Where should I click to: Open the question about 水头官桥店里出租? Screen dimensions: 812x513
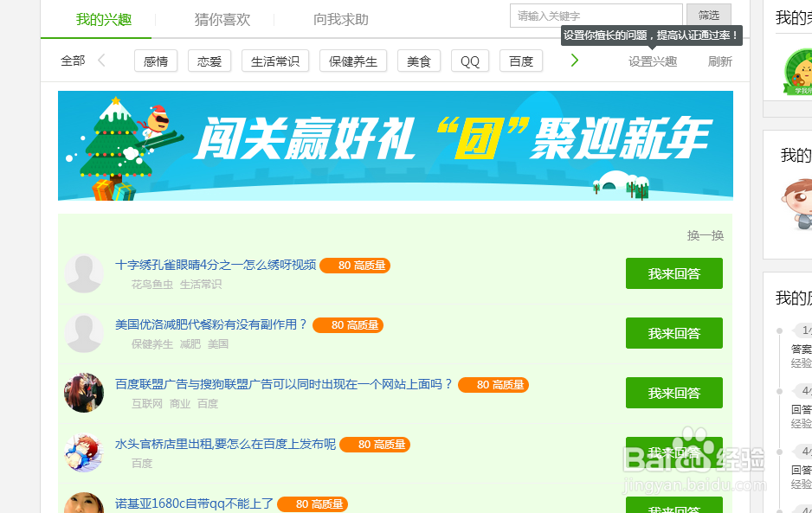pos(225,444)
